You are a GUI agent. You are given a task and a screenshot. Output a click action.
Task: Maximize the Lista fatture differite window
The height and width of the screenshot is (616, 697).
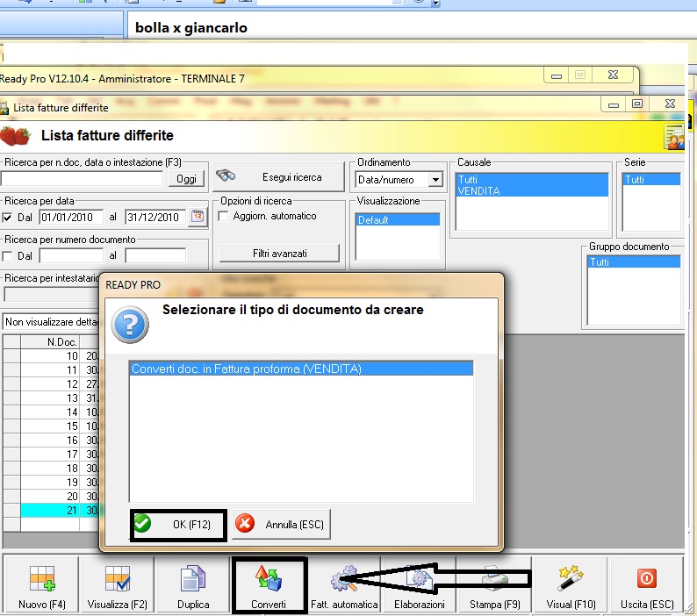[x=637, y=104]
